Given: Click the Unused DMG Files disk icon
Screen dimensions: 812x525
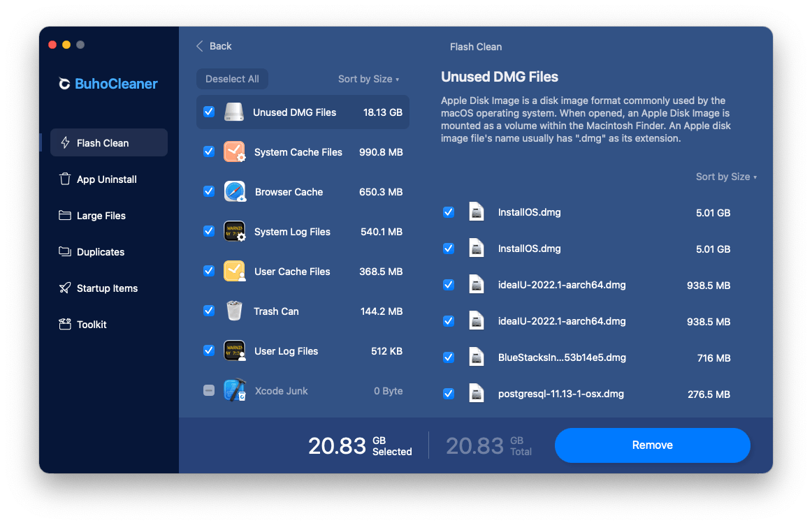Looking at the screenshot, I should 234,112.
